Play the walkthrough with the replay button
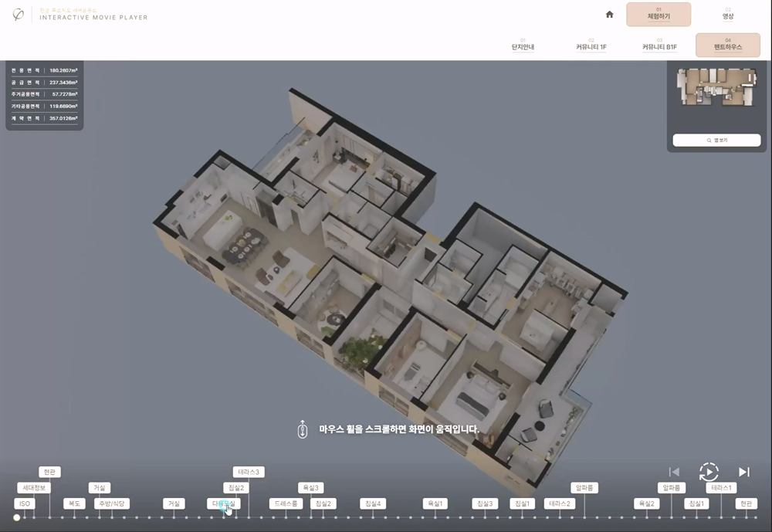This screenshot has width=772, height=532. [x=709, y=472]
